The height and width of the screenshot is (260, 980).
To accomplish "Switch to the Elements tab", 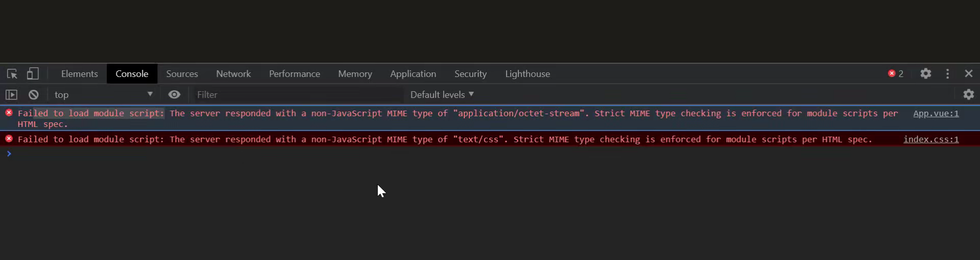I will [79, 74].
